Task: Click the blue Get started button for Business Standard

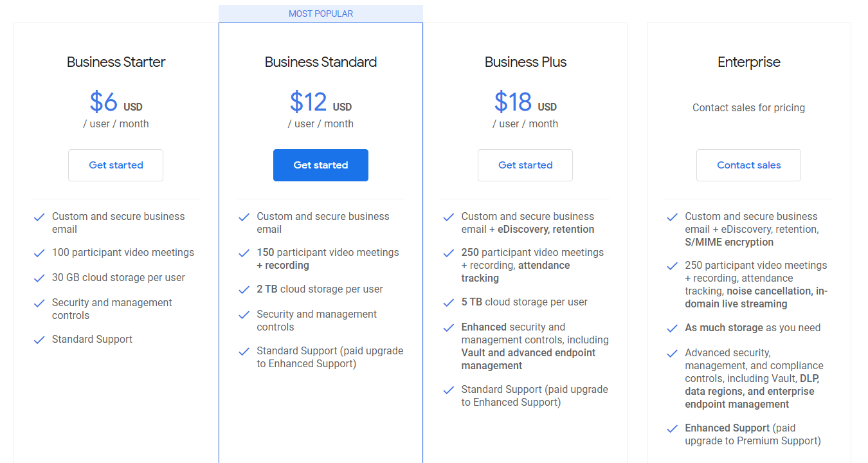Action: (321, 165)
